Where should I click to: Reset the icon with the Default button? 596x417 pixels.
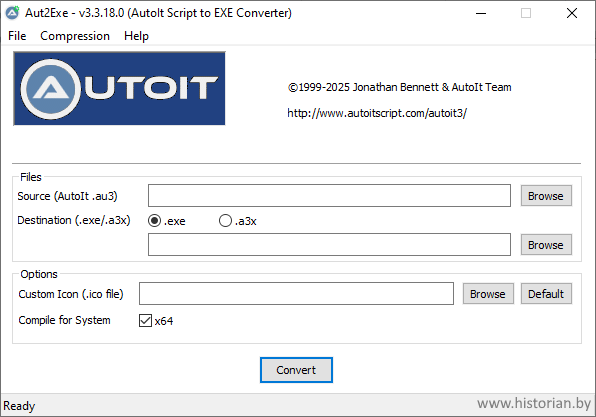(x=546, y=294)
